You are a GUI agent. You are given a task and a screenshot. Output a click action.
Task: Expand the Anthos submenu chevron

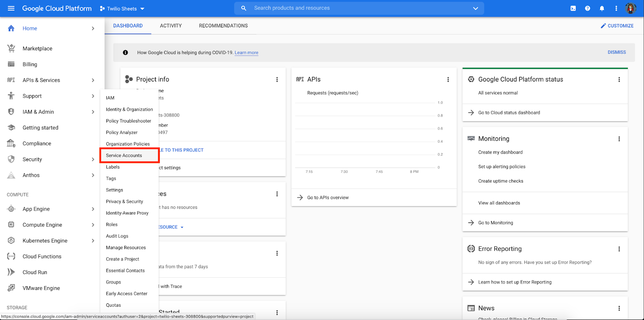click(x=93, y=175)
